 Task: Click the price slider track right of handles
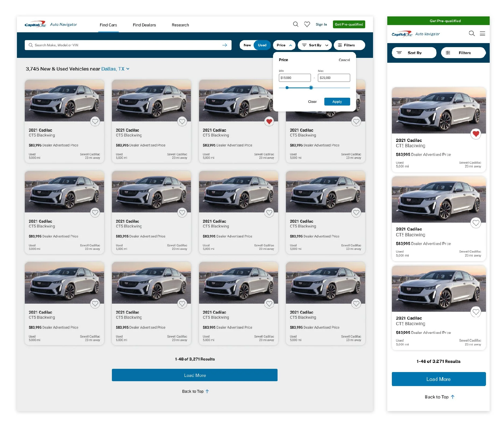[331, 88]
